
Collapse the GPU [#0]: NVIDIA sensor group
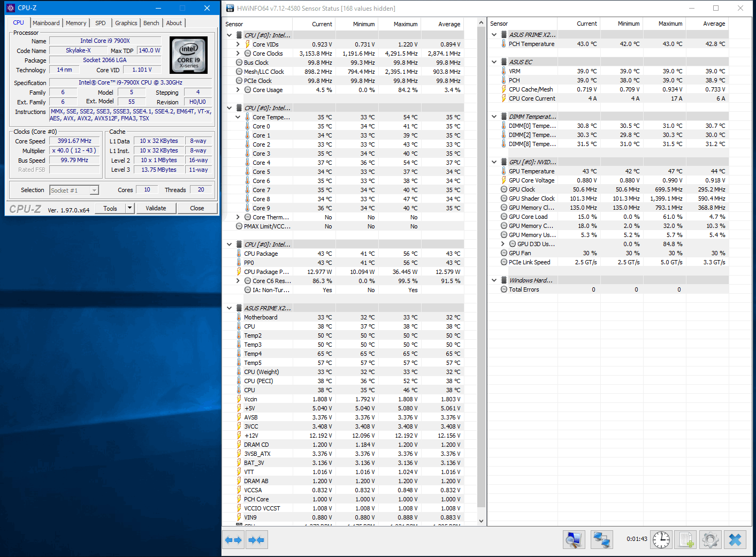pyautogui.click(x=494, y=162)
